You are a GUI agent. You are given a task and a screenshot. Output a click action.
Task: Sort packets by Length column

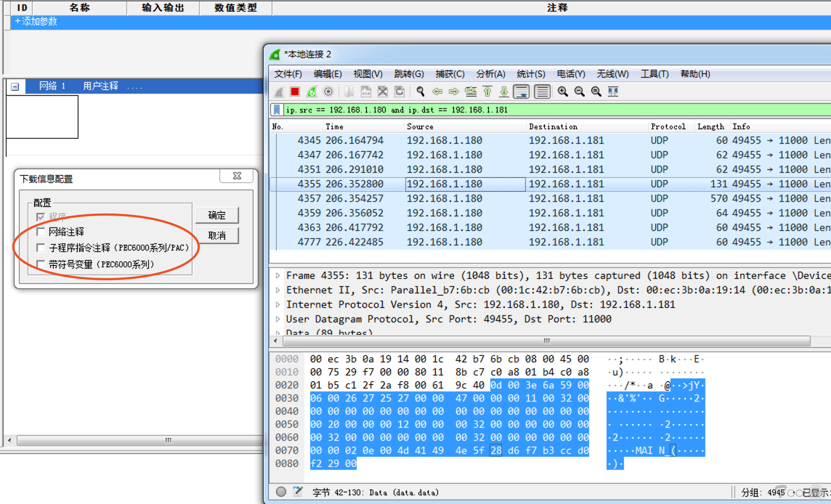pos(712,127)
